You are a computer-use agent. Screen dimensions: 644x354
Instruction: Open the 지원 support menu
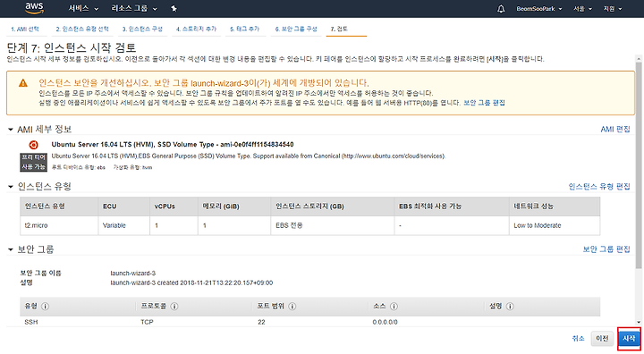pyautogui.click(x=612, y=9)
